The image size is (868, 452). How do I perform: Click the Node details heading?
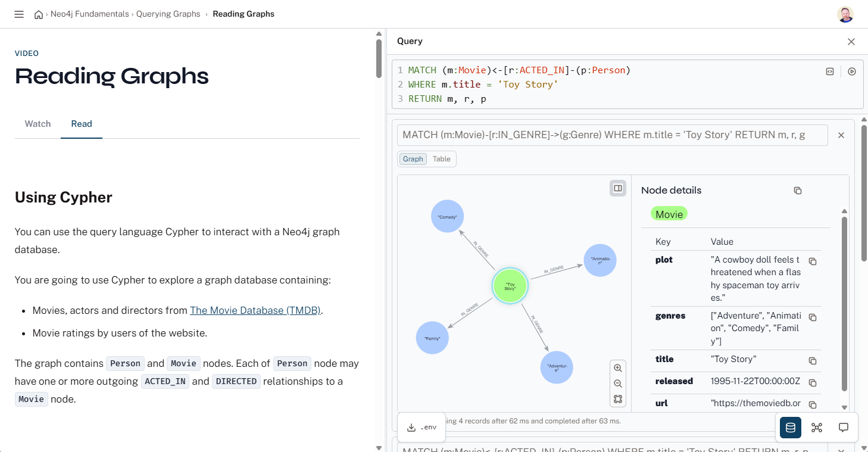coord(672,191)
